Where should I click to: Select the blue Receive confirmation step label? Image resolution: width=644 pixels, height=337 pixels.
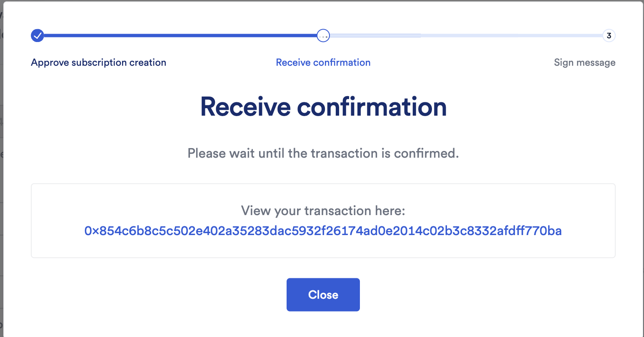click(x=323, y=62)
